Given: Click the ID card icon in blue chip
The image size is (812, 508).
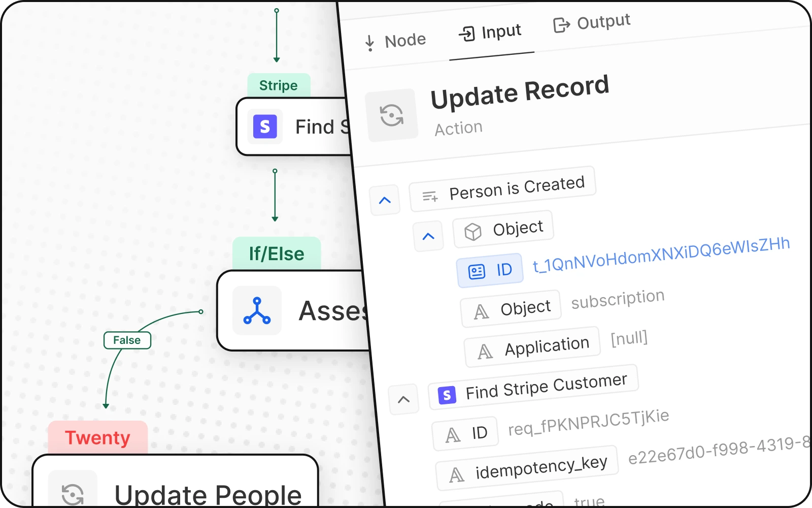Looking at the screenshot, I should [x=477, y=272].
